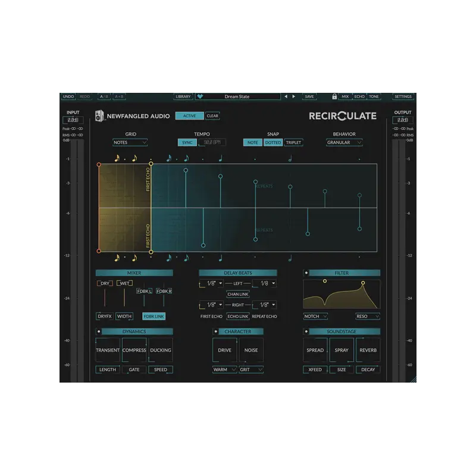Open the WARM drive type dropdown

point(224,369)
